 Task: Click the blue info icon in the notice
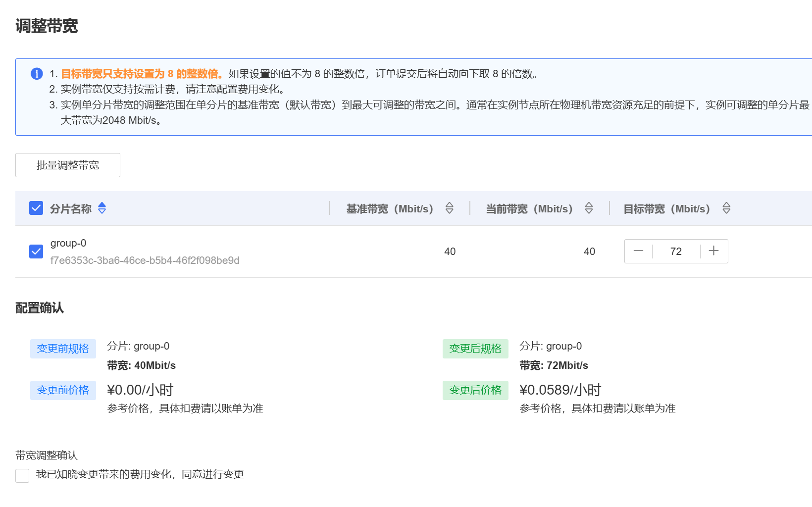37,74
